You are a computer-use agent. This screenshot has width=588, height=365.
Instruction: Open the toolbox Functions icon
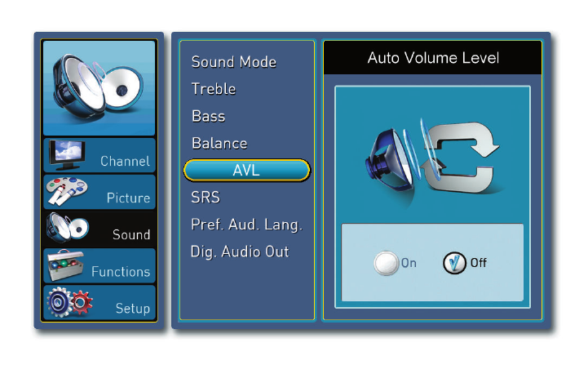point(65,265)
